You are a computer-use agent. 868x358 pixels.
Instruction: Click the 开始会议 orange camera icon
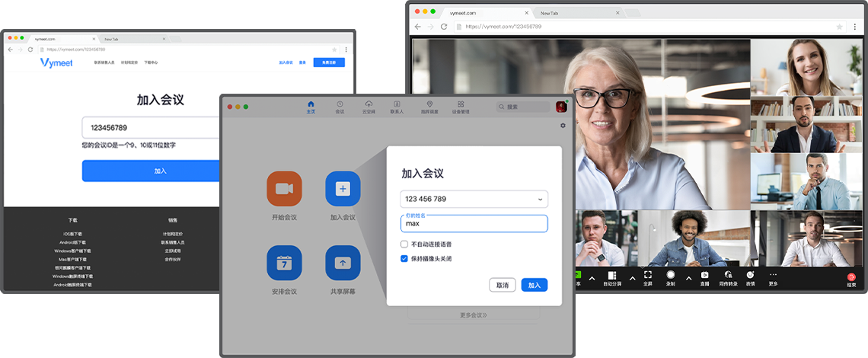284,189
